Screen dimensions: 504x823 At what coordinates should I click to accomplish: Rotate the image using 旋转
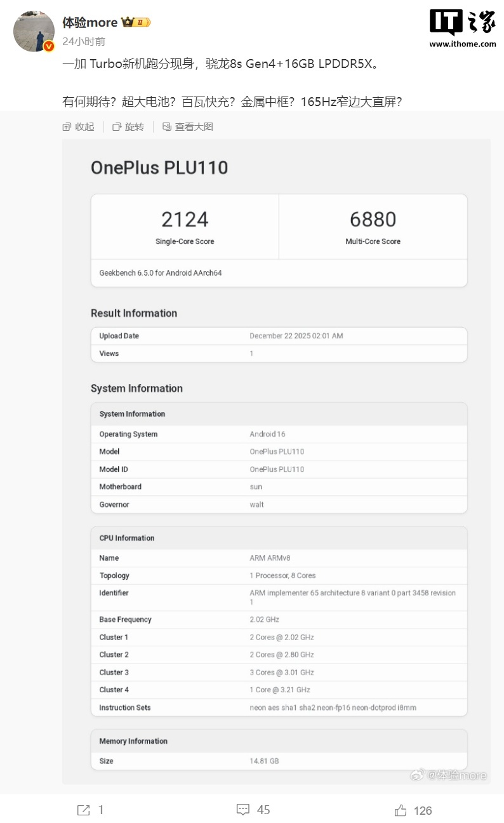(x=128, y=127)
